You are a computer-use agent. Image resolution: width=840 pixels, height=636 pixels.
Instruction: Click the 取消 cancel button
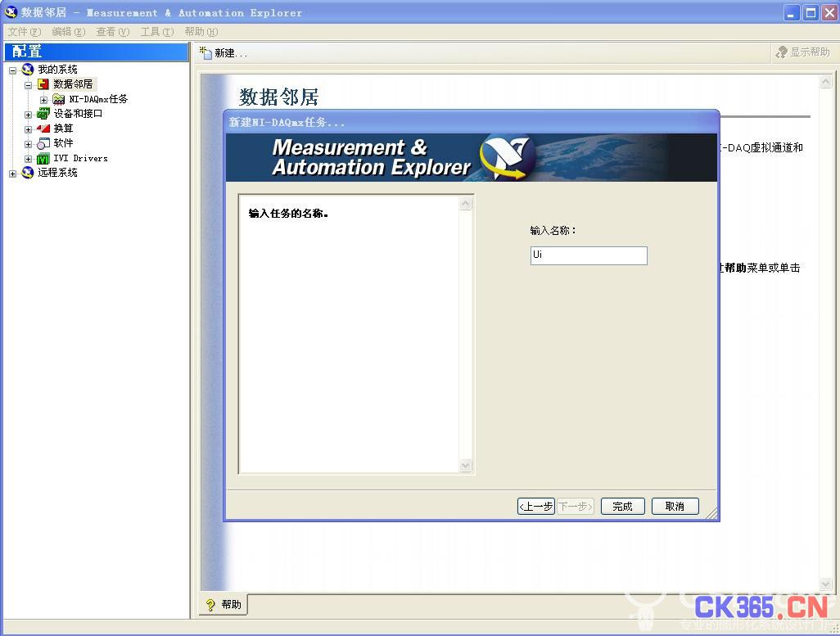click(x=675, y=507)
